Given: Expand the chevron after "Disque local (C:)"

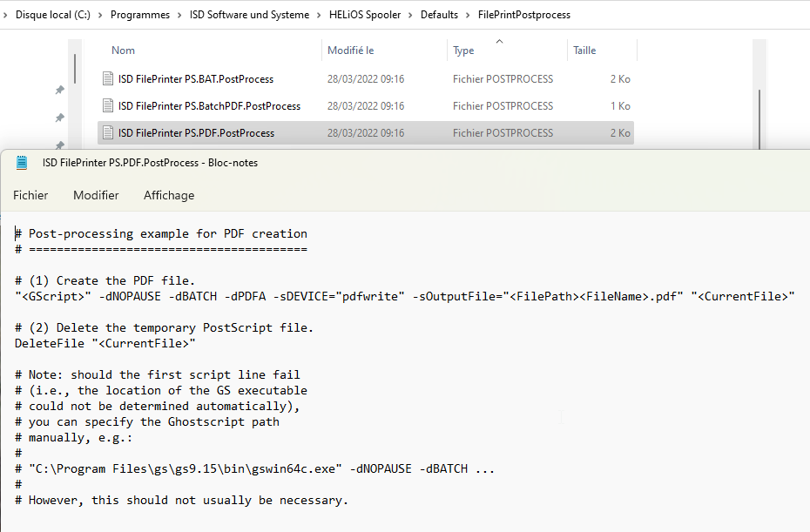Looking at the screenshot, I should [101, 15].
